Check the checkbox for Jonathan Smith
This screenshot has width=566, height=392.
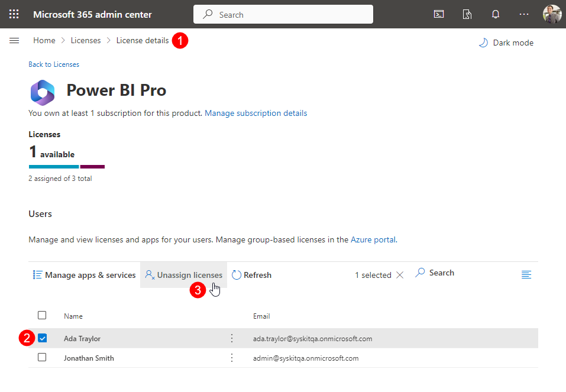(x=42, y=358)
